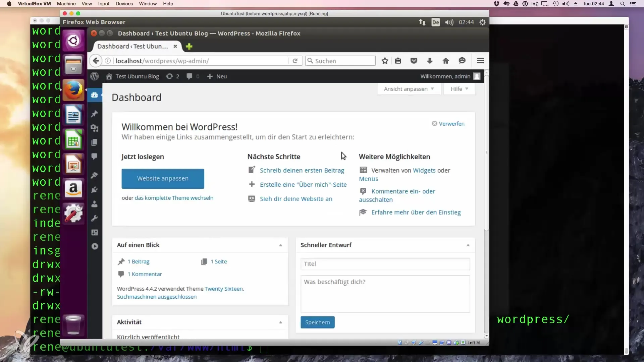Open Dashboard menu icon in sidebar
Image resolution: width=644 pixels, height=362 pixels.
pos(95,95)
